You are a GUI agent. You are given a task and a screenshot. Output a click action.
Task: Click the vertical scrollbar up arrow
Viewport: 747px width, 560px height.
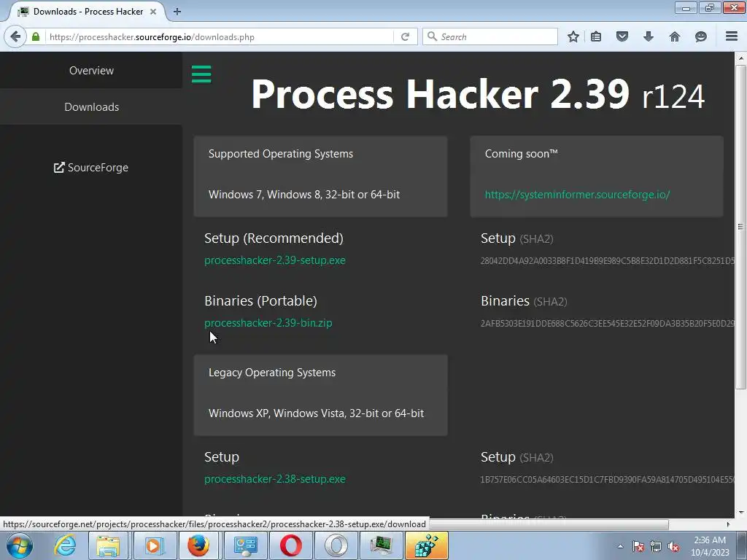click(740, 58)
